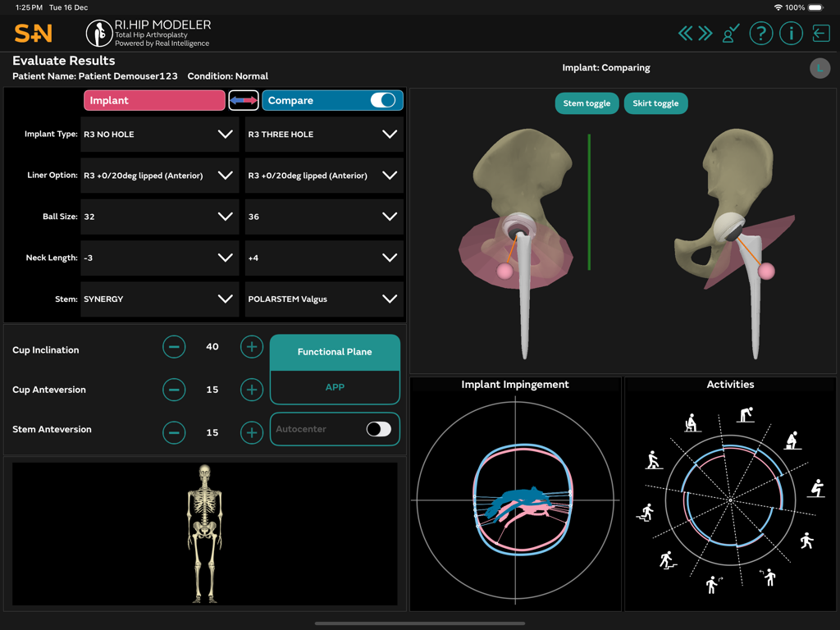This screenshot has height=630, width=840.
Task: Click the full skeleton preview
Action: coord(204,533)
